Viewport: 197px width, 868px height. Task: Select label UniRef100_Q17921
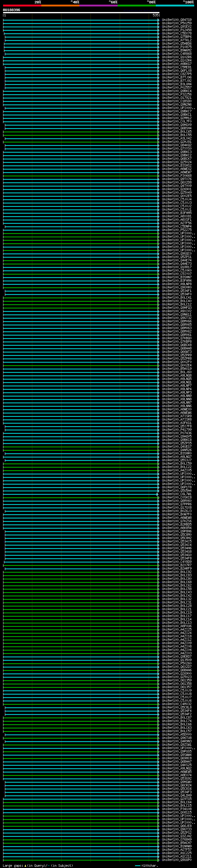click(x=176, y=98)
